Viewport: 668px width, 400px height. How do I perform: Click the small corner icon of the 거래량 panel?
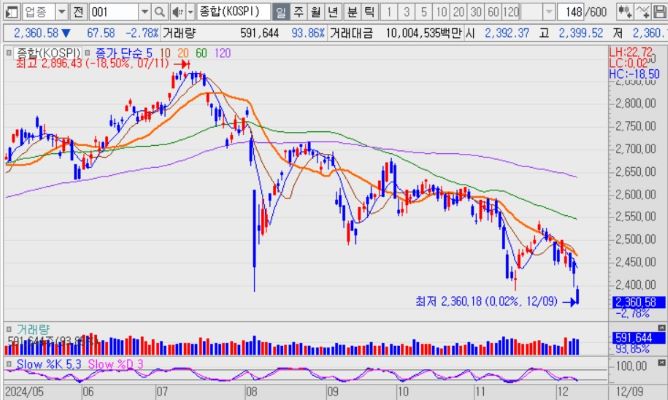click(x=661, y=328)
